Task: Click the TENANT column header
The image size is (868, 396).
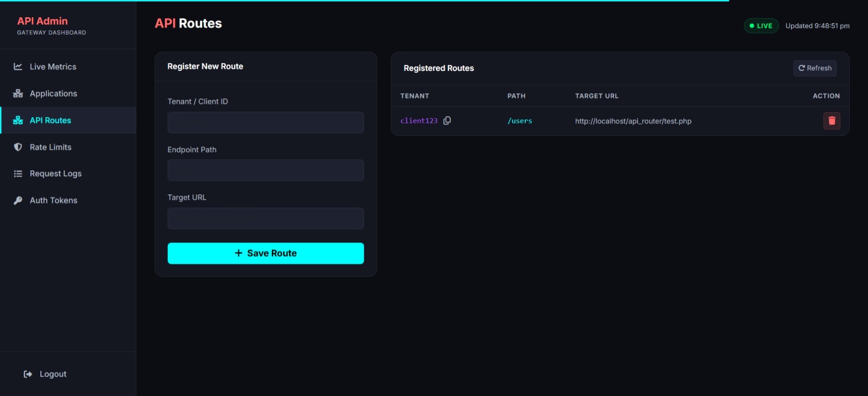Action: tap(415, 96)
